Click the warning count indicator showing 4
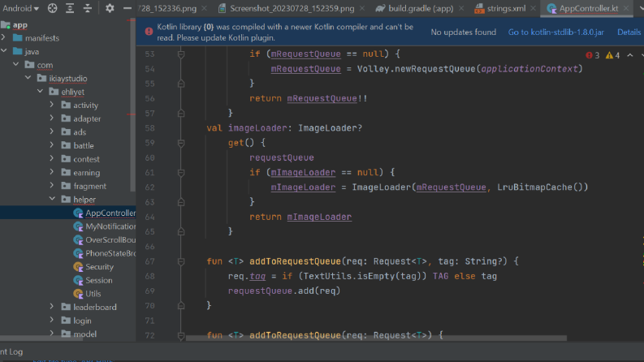 [613, 55]
